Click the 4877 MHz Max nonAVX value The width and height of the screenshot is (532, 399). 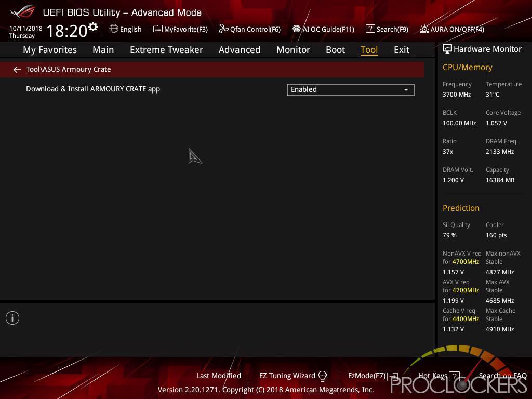(x=499, y=272)
